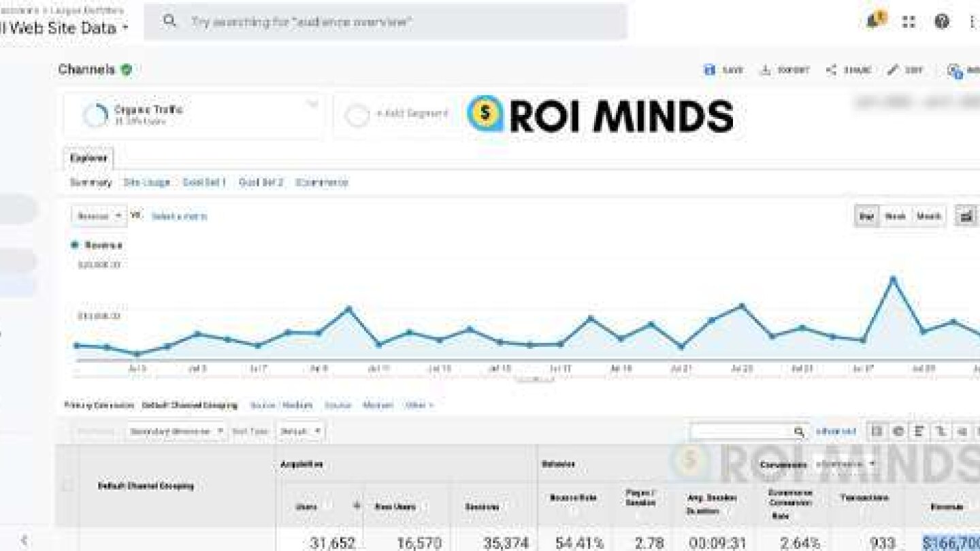Open the help question mark
Viewport: 980px width, 551px height.
[942, 22]
